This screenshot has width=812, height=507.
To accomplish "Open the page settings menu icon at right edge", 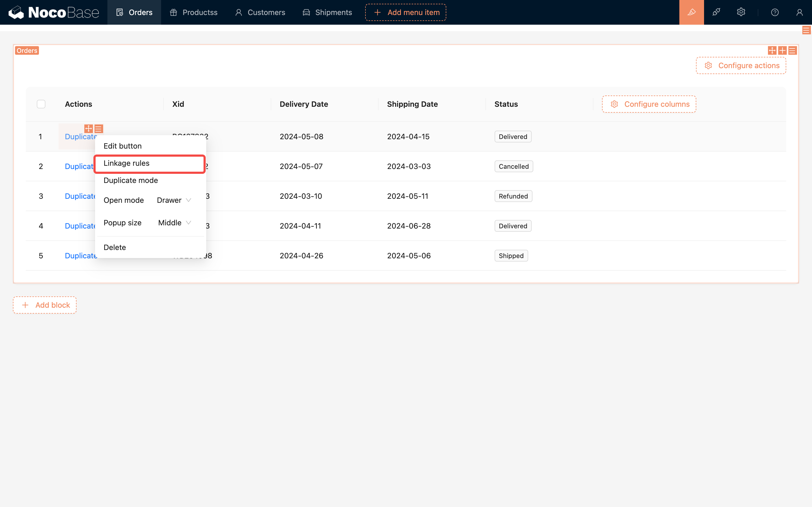I will pyautogui.click(x=806, y=31).
